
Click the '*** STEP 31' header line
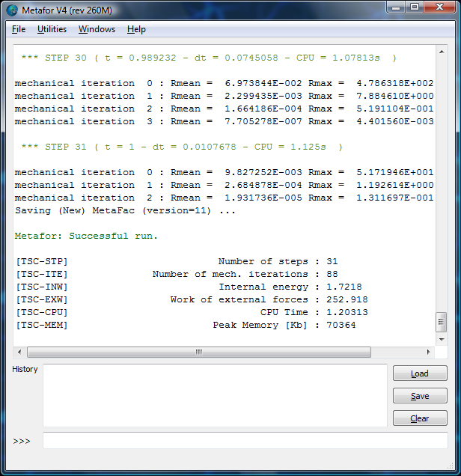182,147
